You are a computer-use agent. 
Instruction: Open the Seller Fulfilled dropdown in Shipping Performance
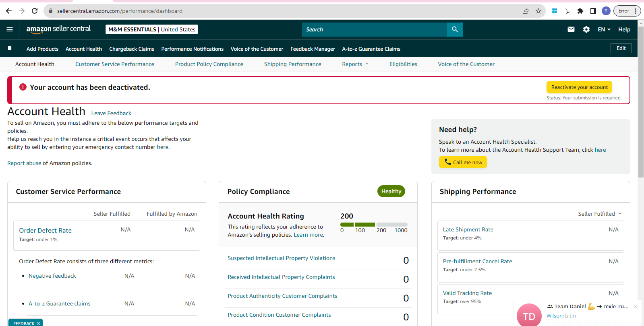[600, 214]
